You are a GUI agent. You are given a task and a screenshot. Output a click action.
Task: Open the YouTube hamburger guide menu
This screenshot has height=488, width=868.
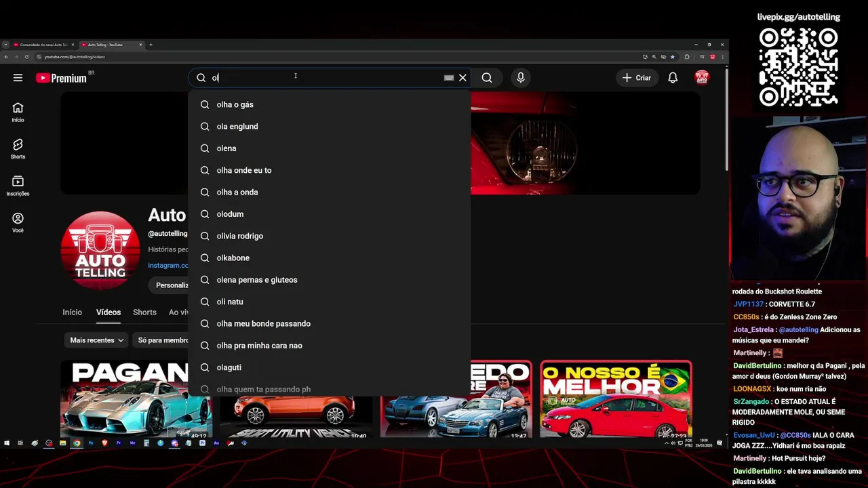(x=18, y=78)
